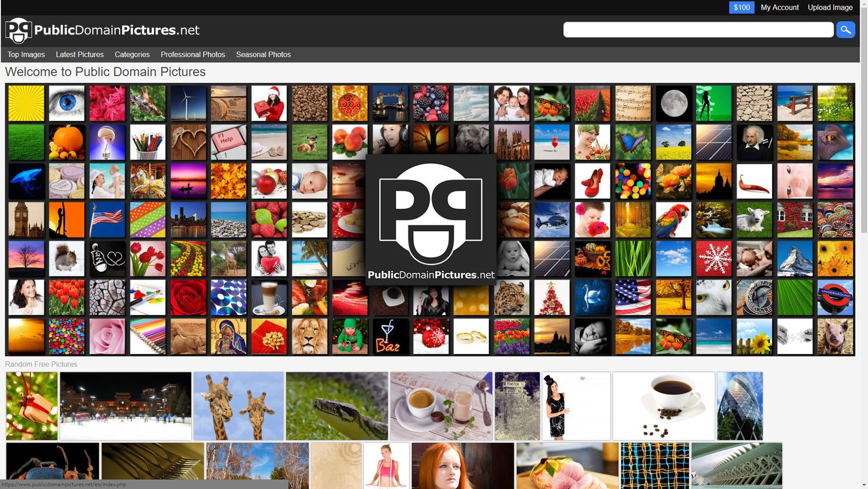Screen dimensions: 868x489
Task: Open the Tower Bridge night thumbnail
Action: [x=390, y=103]
